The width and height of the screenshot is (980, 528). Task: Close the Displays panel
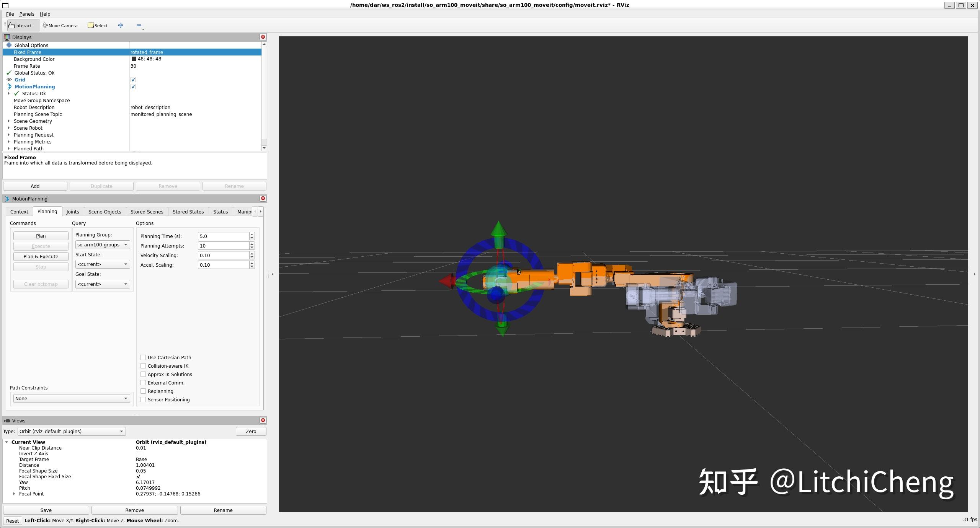[x=263, y=37]
